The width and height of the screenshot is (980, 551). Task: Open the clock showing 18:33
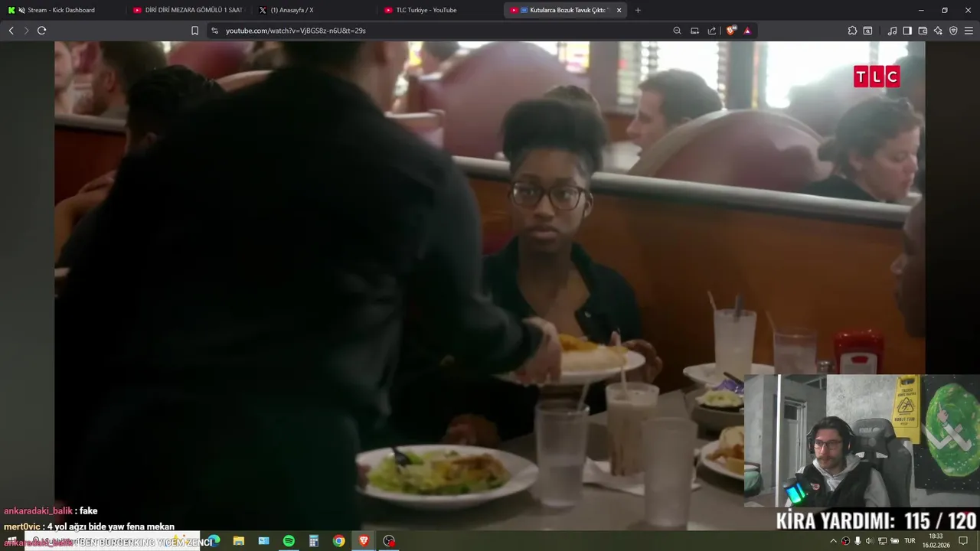(936, 540)
